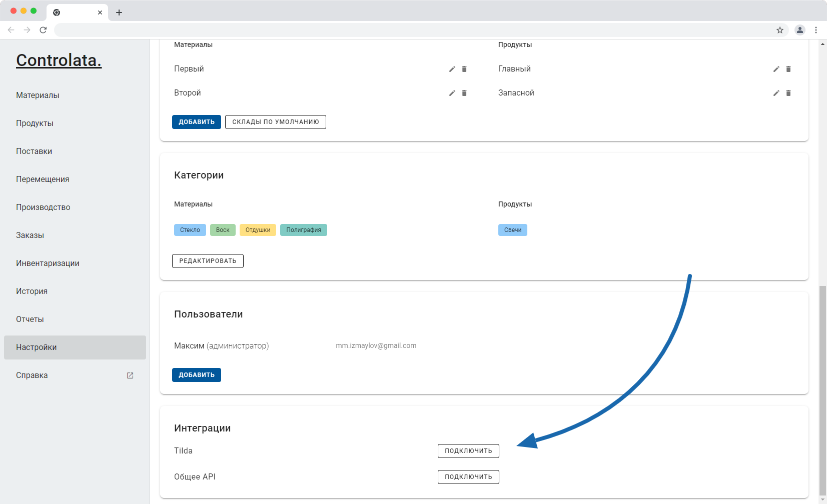Go forward in browser history
The width and height of the screenshot is (827, 504).
coord(27,30)
